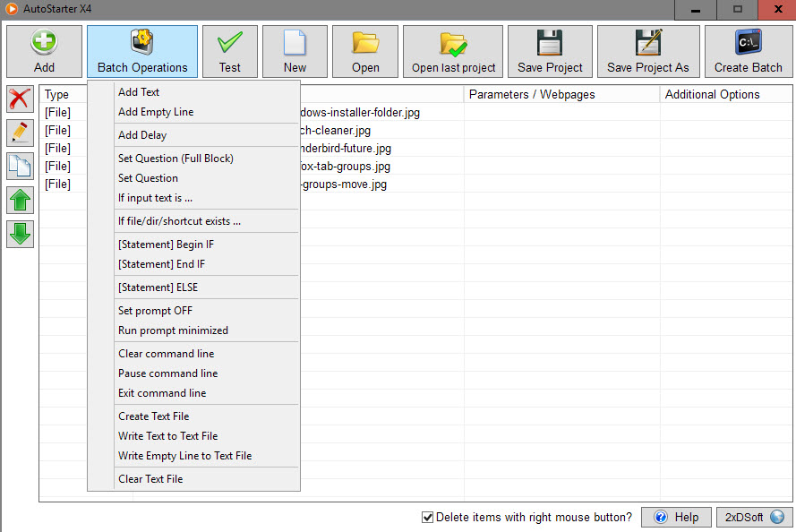This screenshot has height=532, width=796.
Task: Select Write Text to Text File
Action: [x=193, y=436]
